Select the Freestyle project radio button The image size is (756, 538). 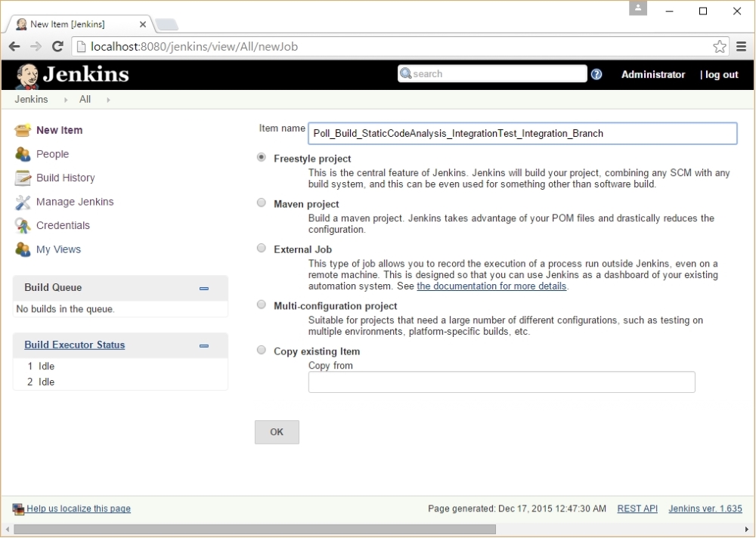(262, 157)
